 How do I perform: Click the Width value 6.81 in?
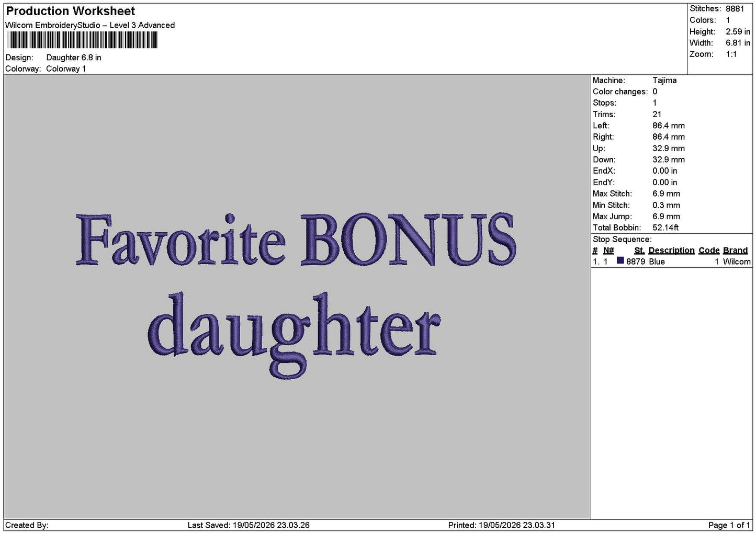[x=738, y=43]
